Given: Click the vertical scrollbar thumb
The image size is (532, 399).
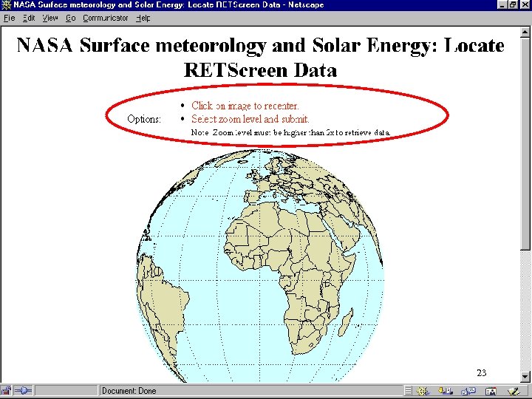Looking at the screenshot, I should (525, 144).
